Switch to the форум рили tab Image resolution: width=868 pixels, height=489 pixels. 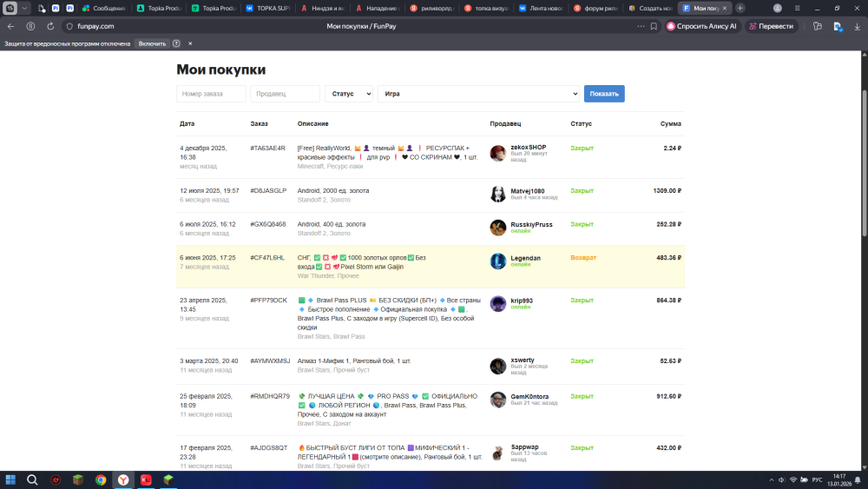click(x=595, y=9)
